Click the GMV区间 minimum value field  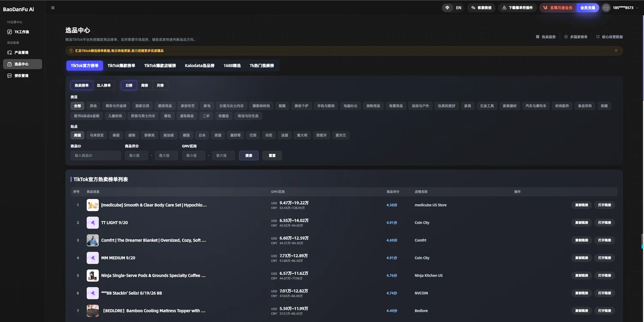194,156
